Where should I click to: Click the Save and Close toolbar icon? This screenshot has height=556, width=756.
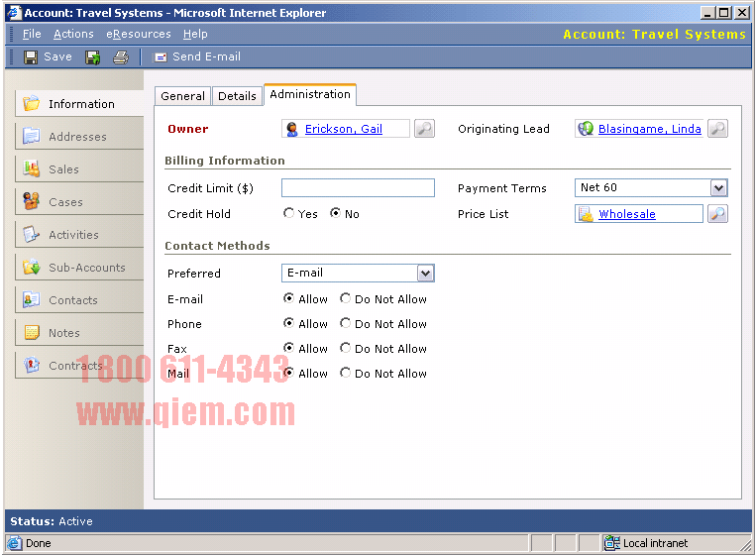(92, 57)
